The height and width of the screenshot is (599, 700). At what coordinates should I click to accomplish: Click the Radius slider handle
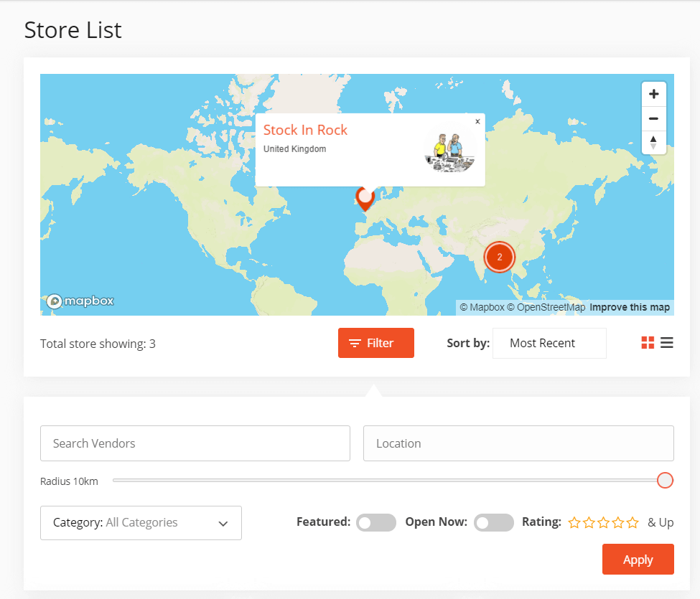(x=665, y=481)
